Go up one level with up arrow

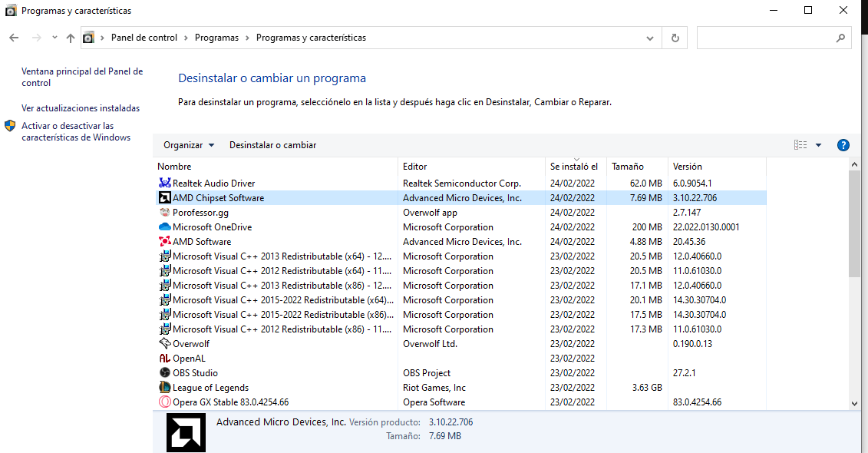click(71, 38)
